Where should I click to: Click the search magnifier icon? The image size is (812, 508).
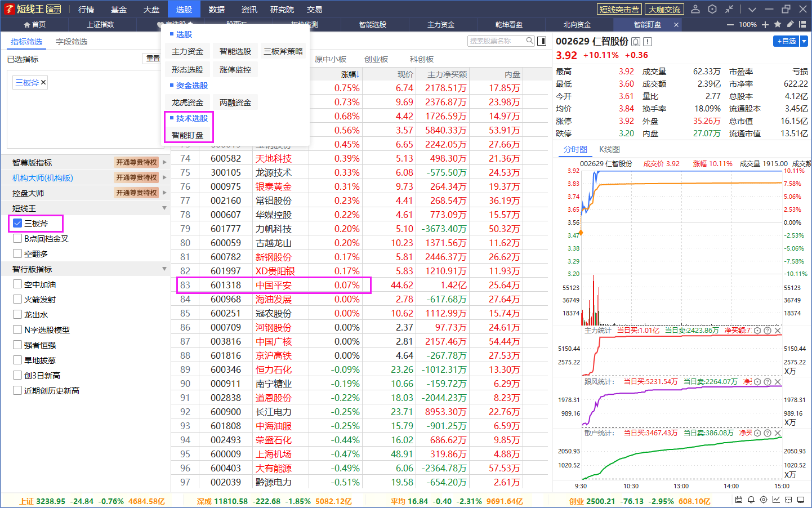[530, 41]
